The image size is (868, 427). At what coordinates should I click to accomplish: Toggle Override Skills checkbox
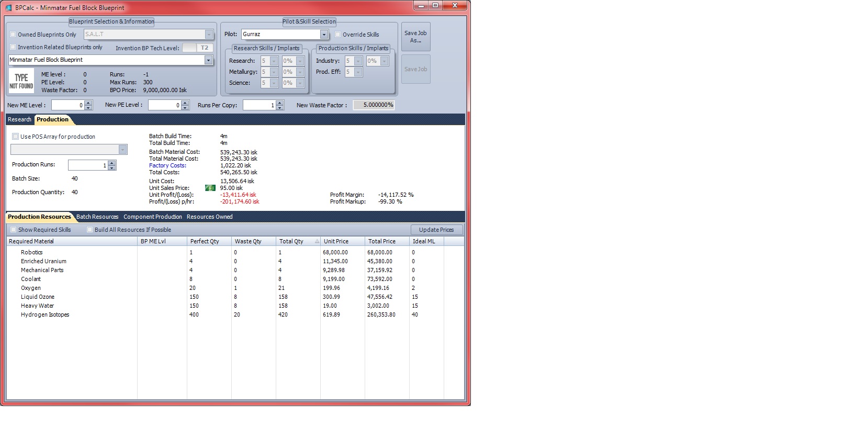click(338, 35)
